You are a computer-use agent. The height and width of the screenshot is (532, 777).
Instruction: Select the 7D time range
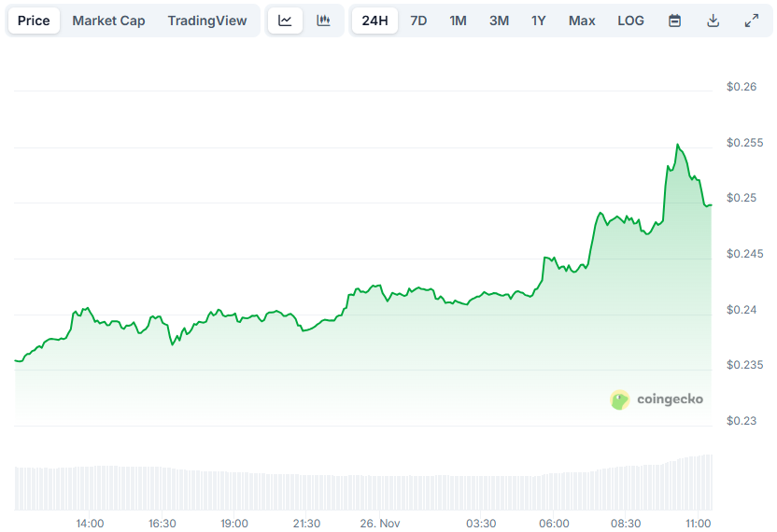pos(418,21)
